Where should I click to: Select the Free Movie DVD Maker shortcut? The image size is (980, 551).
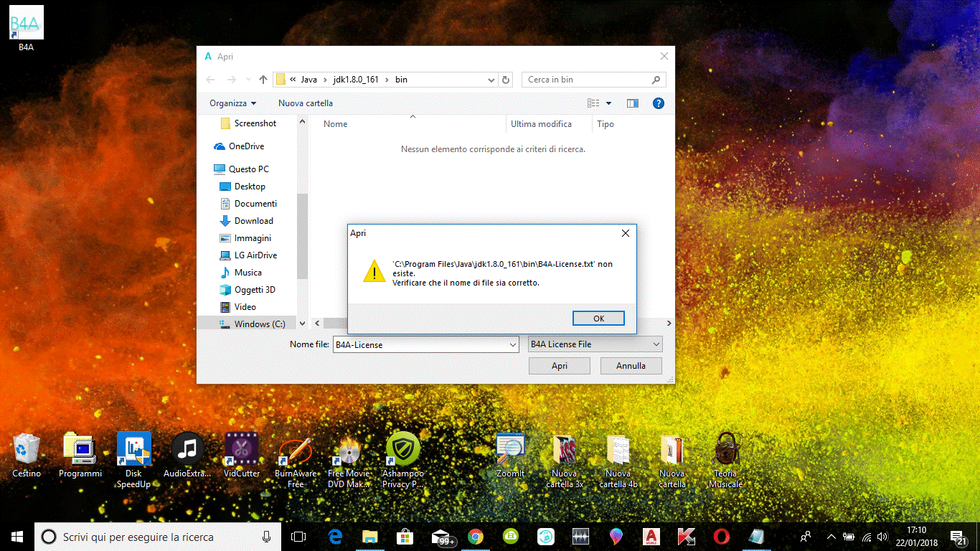349,459
